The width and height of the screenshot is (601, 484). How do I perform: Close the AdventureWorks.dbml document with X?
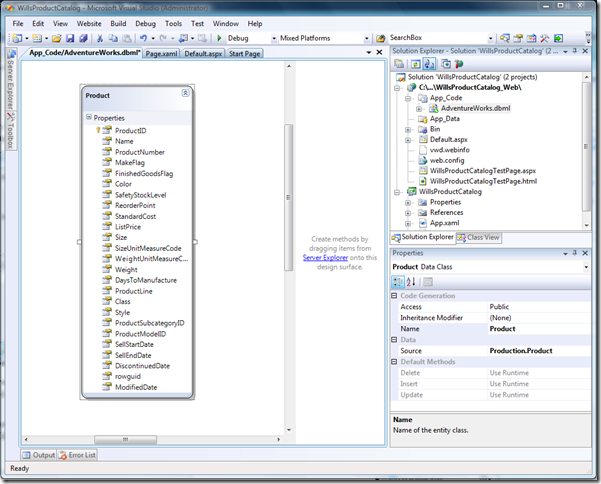click(379, 52)
